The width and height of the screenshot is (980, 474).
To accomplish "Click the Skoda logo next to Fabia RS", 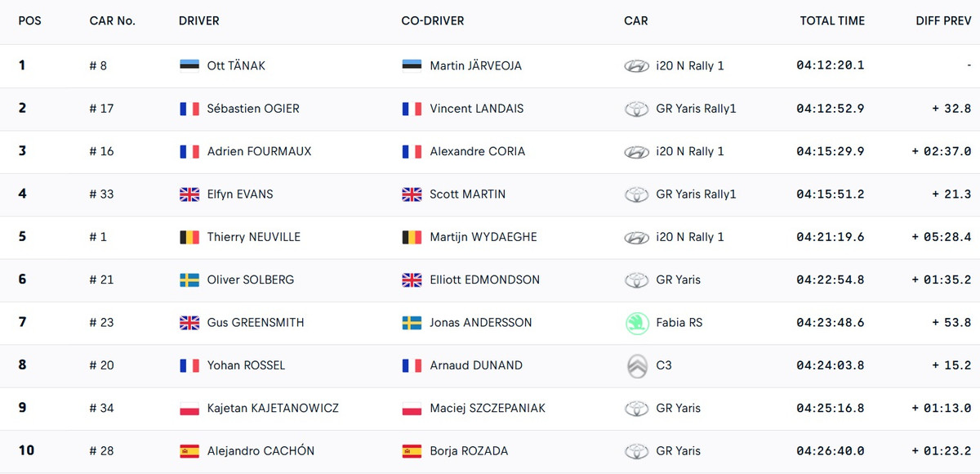I will pos(636,323).
